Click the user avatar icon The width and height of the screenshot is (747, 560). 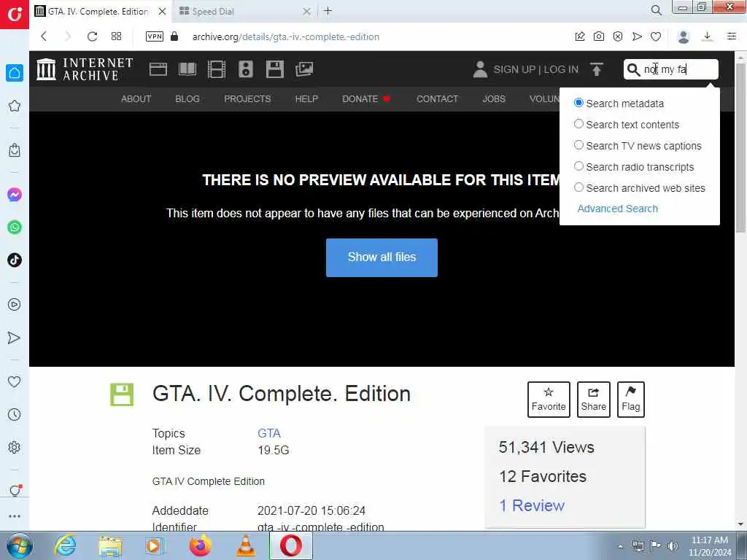[x=480, y=69]
